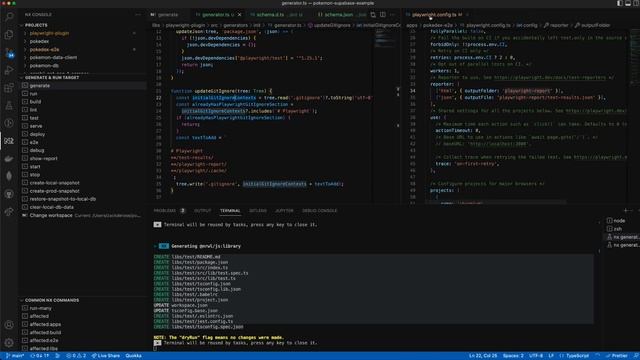Open the GITLENS panel tab
The height and width of the screenshot is (360, 640).
(x=258, y=211)
